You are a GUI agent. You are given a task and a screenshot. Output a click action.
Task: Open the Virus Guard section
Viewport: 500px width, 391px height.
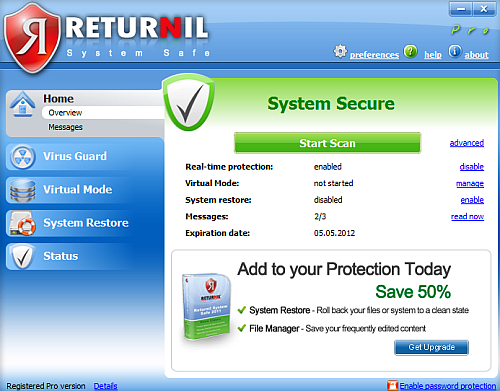85,157
